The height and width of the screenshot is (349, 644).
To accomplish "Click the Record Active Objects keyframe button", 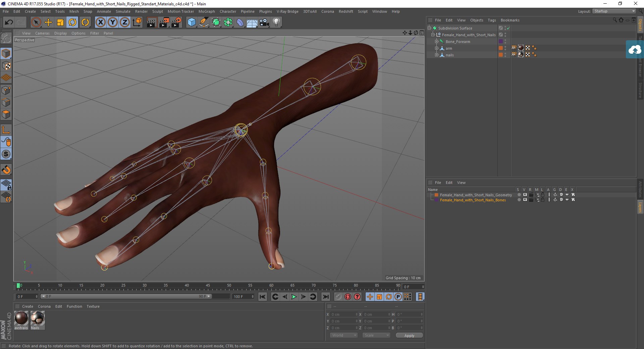I will click(x=338, y=297).
